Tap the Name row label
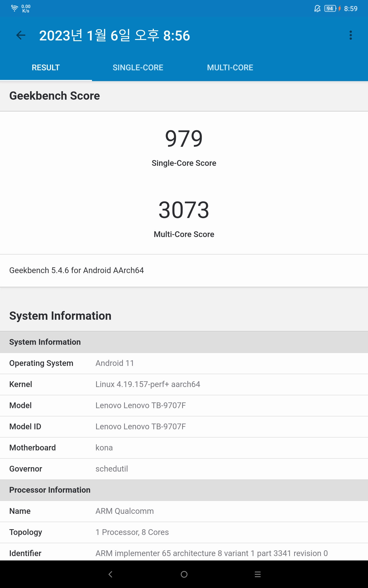 (20, 511)
